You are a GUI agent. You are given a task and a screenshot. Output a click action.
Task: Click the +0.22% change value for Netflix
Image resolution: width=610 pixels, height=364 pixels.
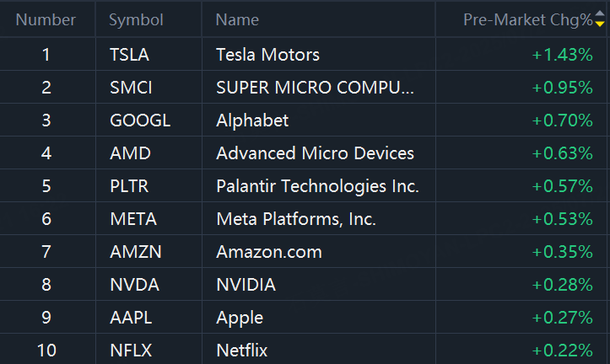pos(562,351)
